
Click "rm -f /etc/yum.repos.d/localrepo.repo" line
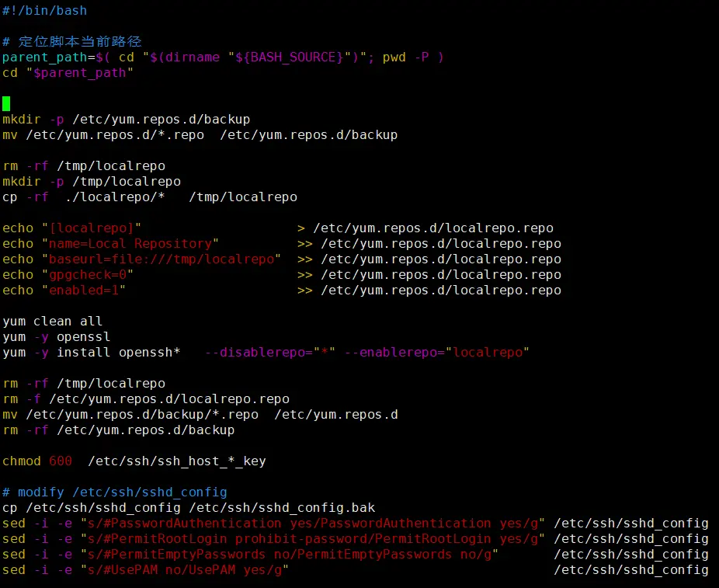click(x=146, y=399)
